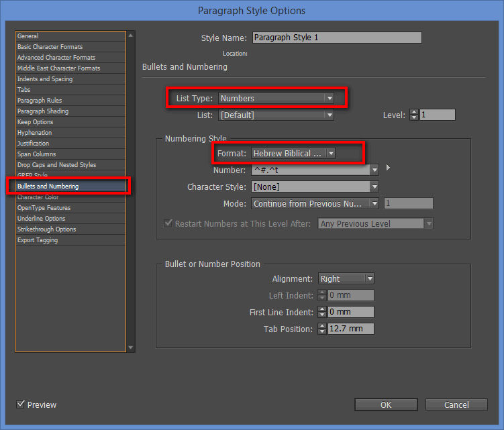Click the Mode start number field
Viewport: 504px width, 430px height.
pos(409,203)
